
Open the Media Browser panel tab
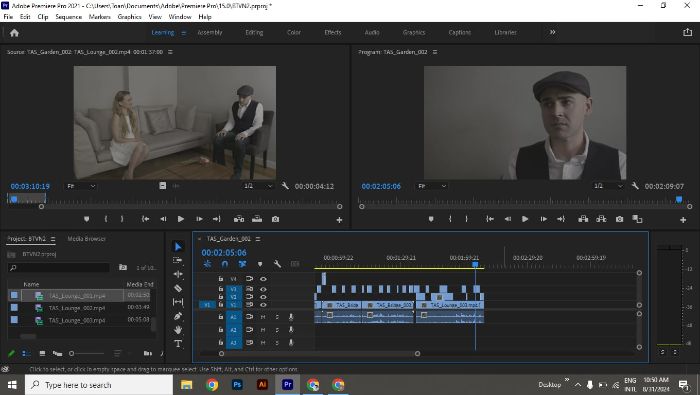click(86, 239)
